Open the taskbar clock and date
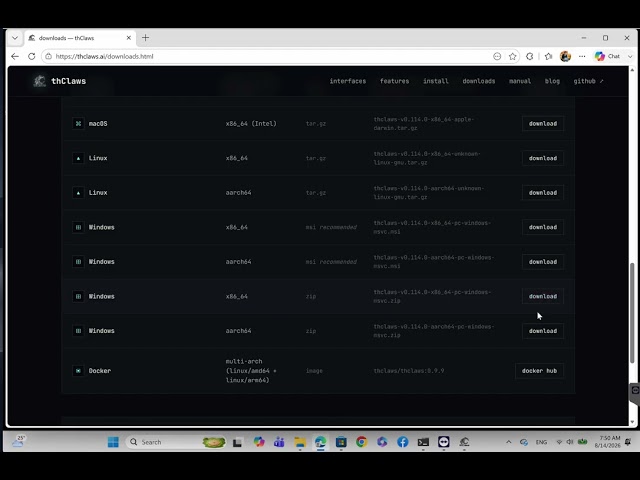Screen dimensions: 640x480 tap(607, 442)
